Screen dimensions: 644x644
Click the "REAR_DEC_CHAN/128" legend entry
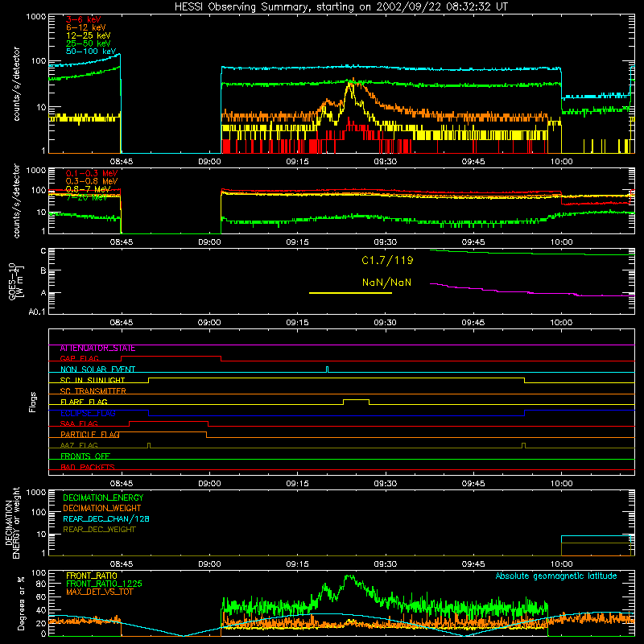pos(106,519)
